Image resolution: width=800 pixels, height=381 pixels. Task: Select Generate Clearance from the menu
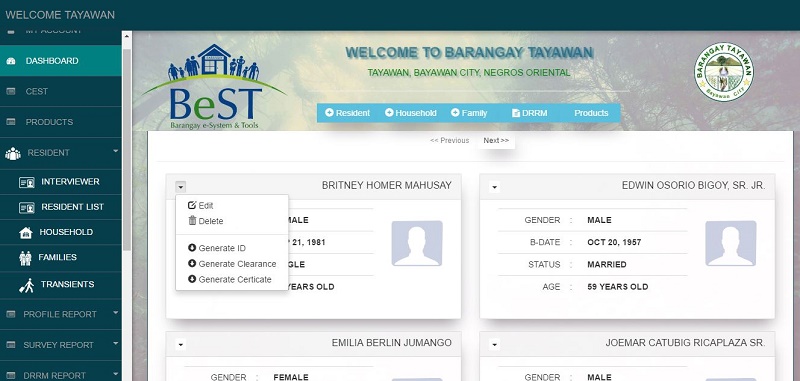coord(232,264)
